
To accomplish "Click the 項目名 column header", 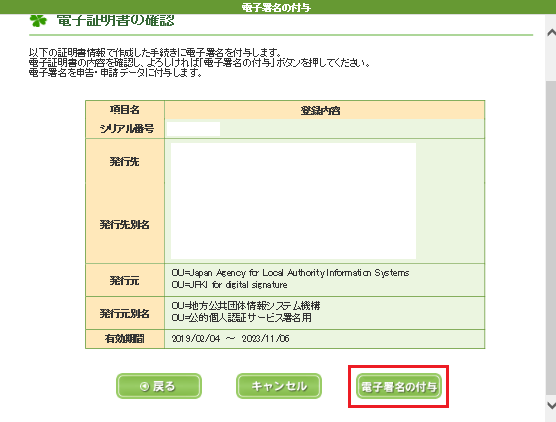I will click(x=124, y=110).
